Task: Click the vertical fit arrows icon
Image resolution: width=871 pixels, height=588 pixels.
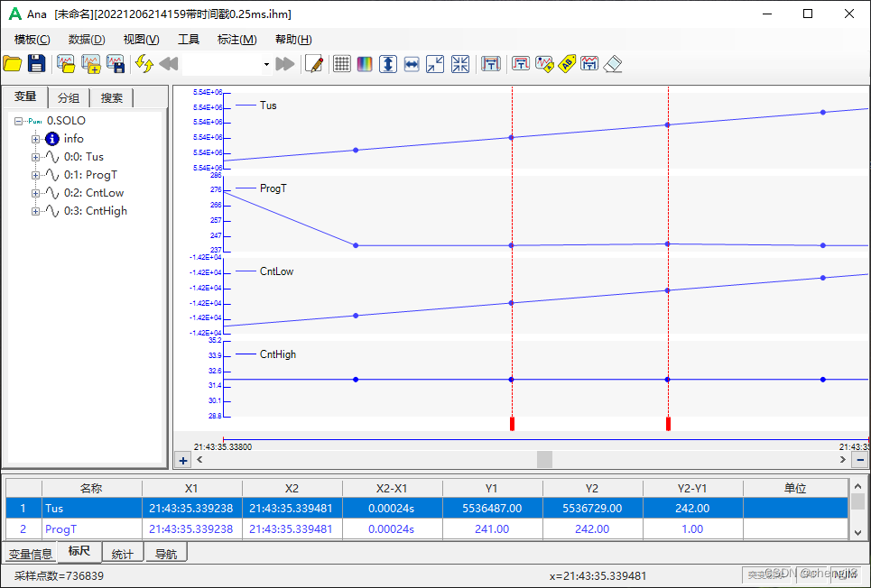Action: tap(388, 64)
